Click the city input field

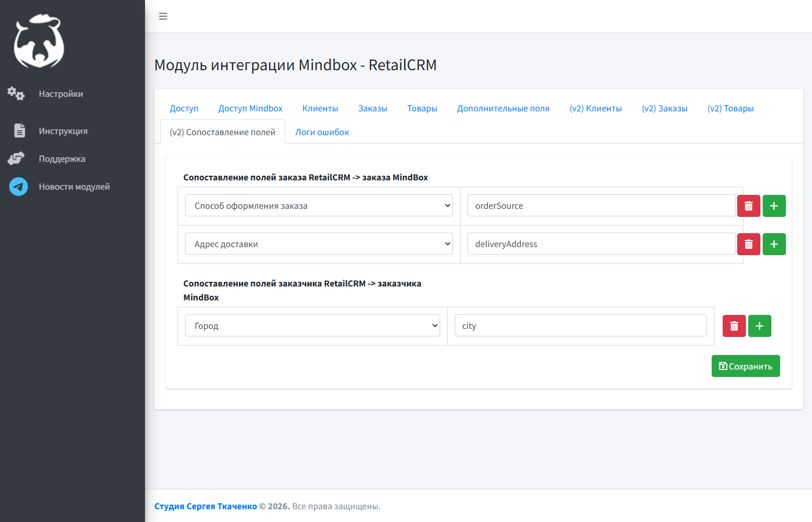[581, 325]
